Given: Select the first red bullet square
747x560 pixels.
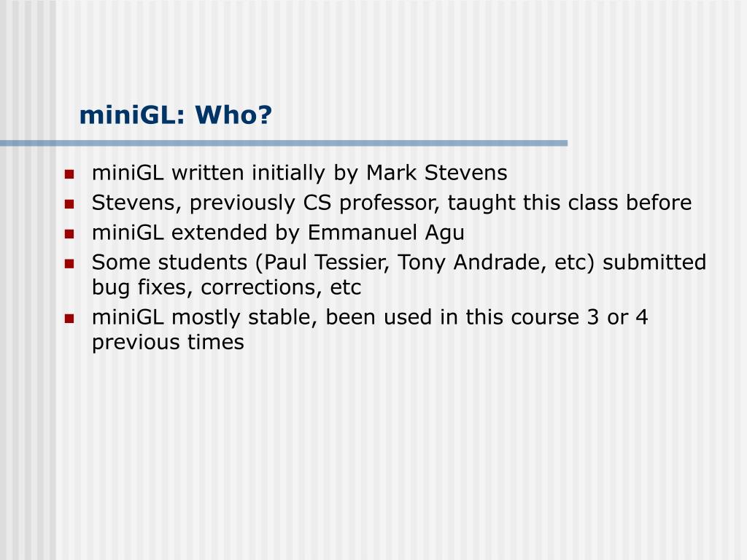Looking at the screenshot, I should (x=69, y=174).
